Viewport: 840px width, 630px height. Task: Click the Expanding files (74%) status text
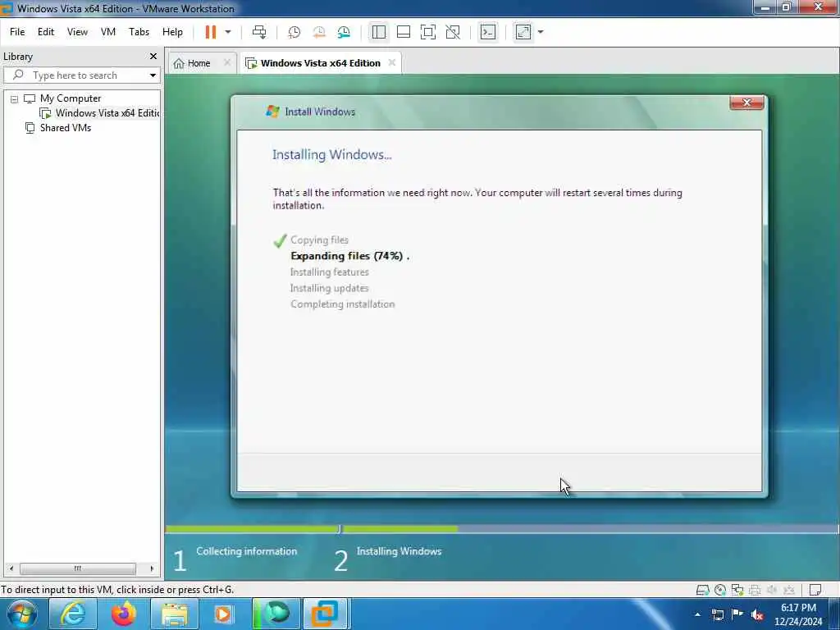[x=349, y=256]
